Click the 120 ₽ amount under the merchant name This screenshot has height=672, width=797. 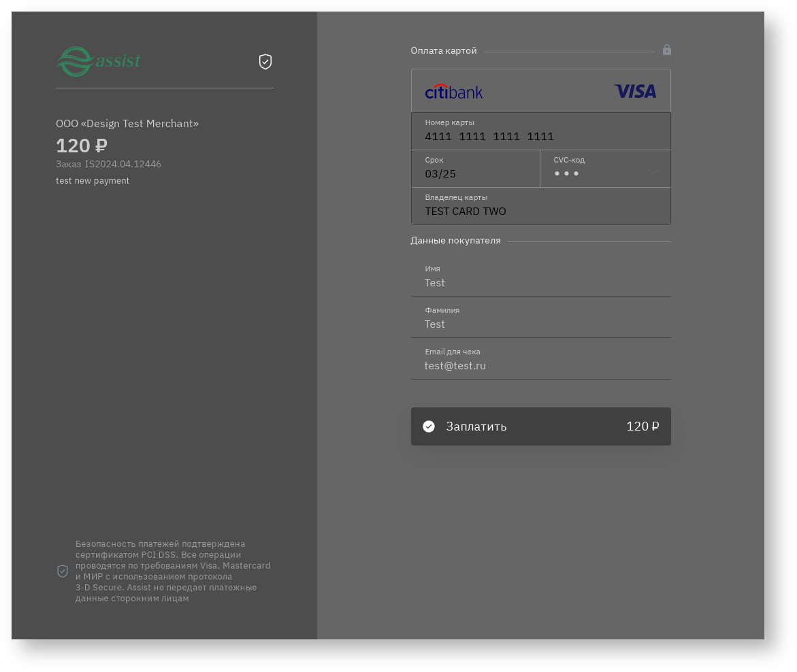click(82, 146)
